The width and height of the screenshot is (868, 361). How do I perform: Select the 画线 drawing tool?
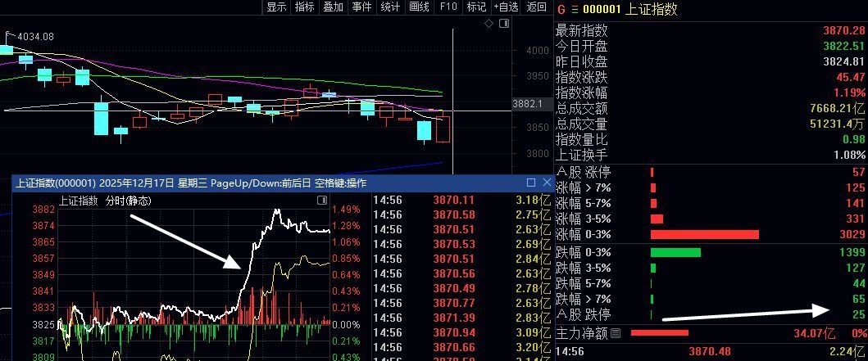[419, 7]
